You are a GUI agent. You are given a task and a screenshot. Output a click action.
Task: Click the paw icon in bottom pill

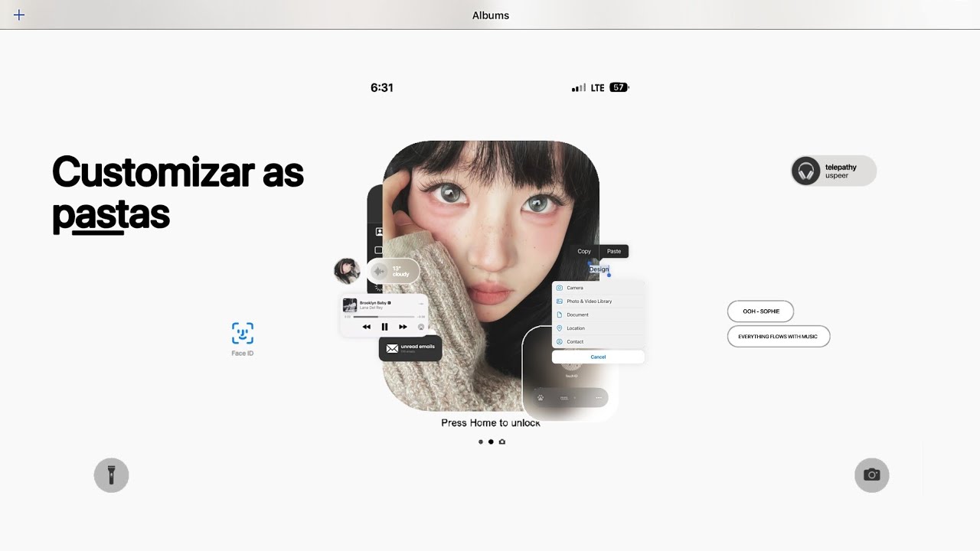(x=541, y=398)
